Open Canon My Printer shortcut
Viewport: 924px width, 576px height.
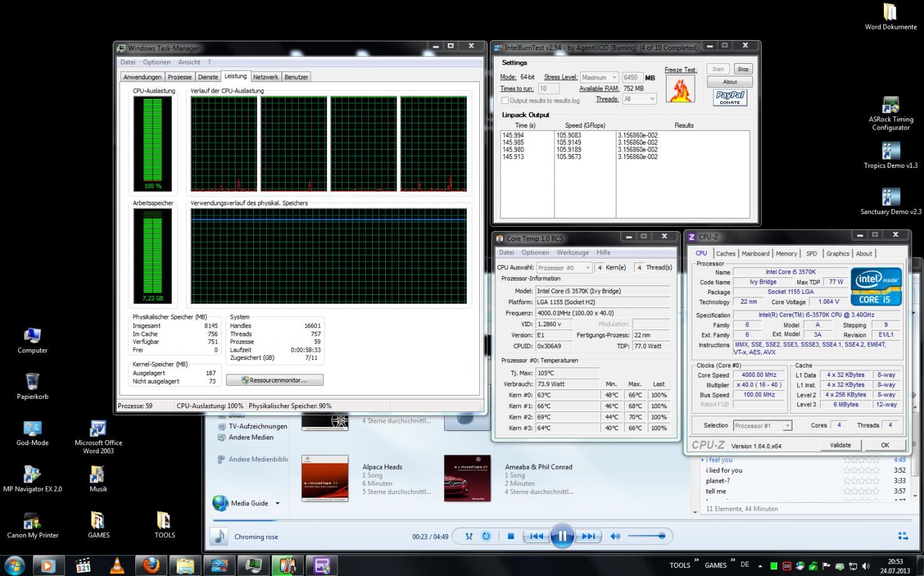[33, 526]
